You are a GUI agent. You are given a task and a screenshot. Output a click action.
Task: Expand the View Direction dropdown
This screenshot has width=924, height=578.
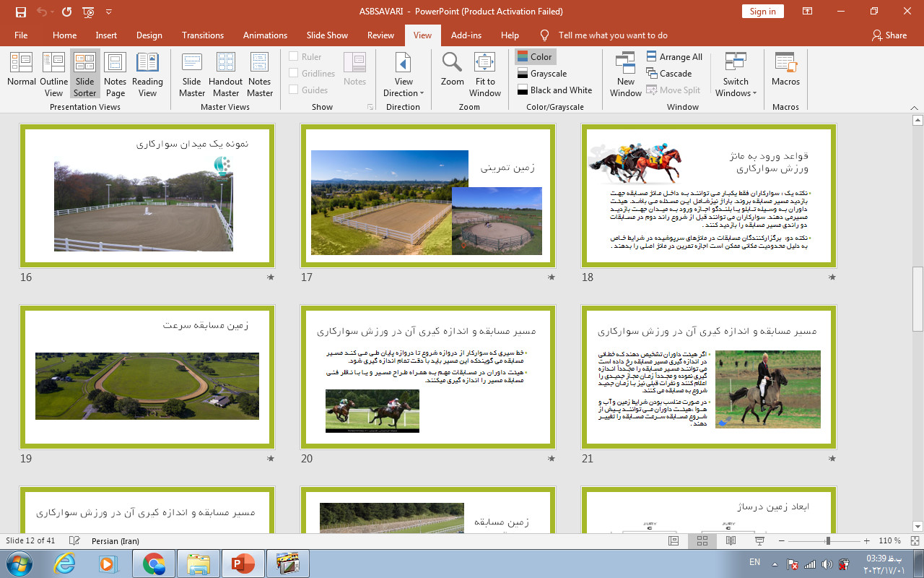[x=404, y=72]
